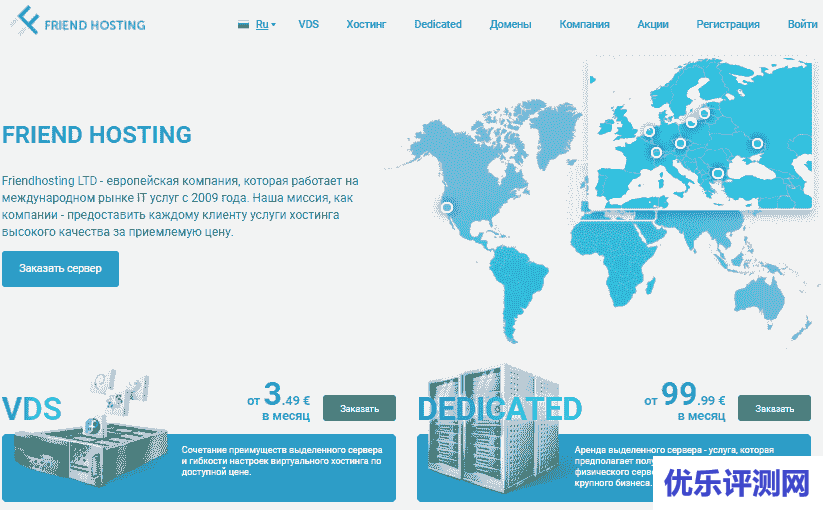Click the Dedicated server rack illustration

(x=480, y=430)
